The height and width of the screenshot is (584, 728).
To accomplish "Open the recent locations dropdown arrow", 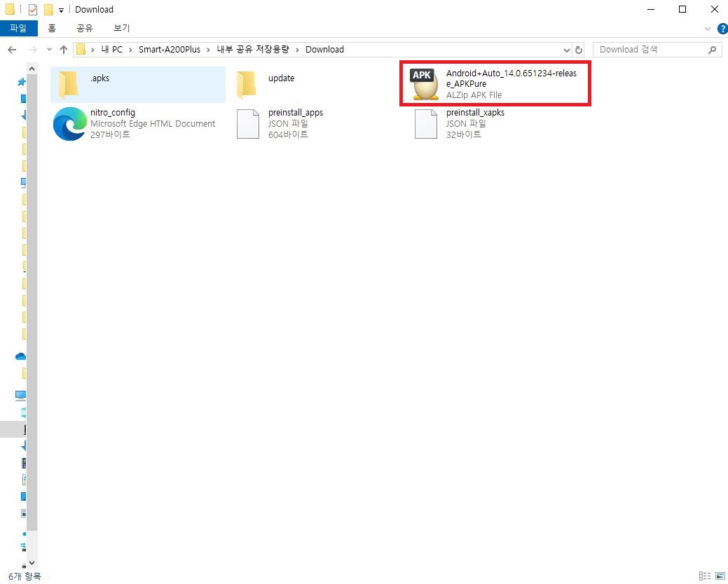I will tap(49, 50).
